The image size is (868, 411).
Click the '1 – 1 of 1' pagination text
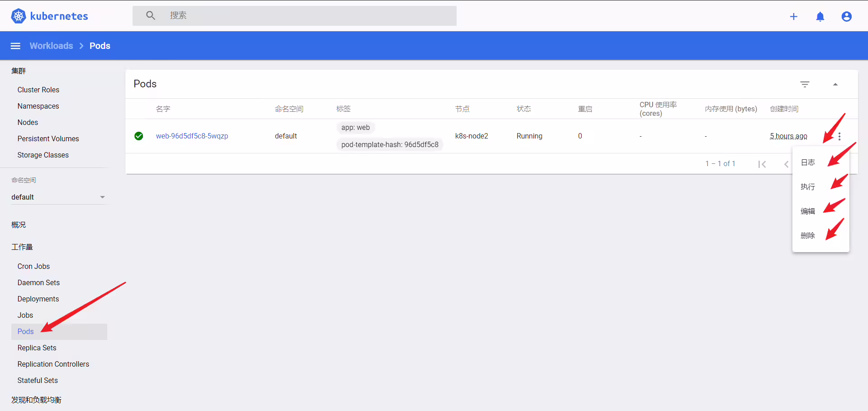tap(720, 163)
